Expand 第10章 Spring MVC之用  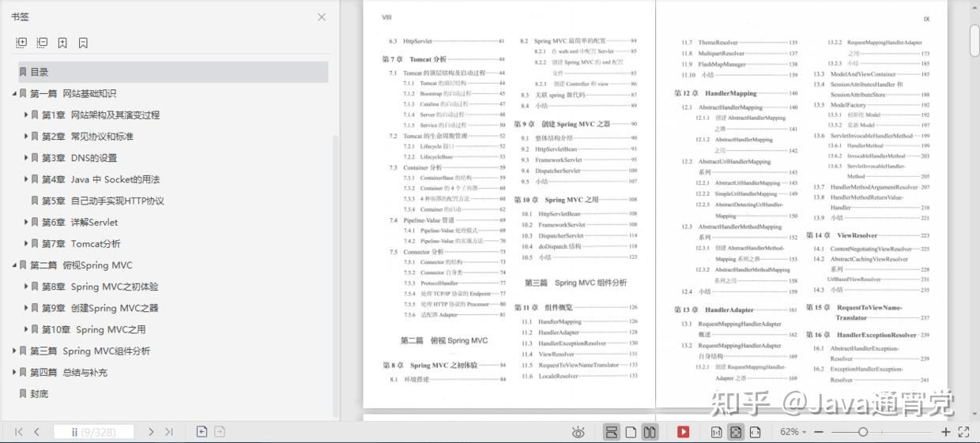click(x=25, y=329)
